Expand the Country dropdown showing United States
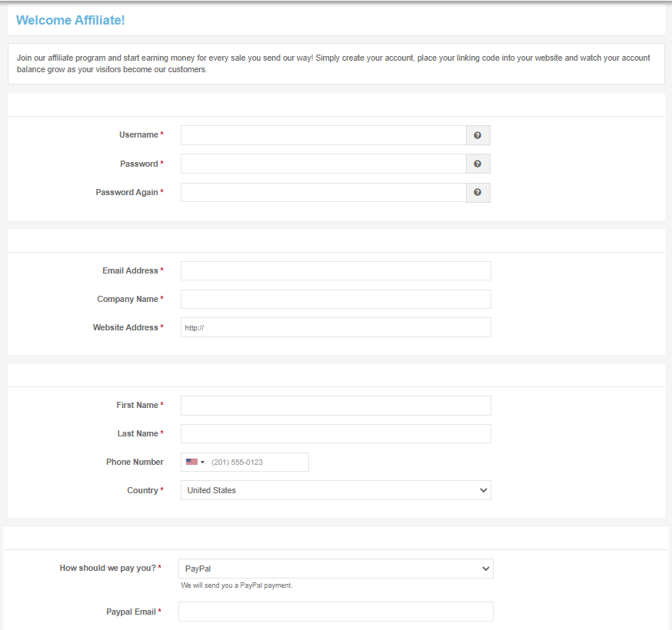 [335, 490]
